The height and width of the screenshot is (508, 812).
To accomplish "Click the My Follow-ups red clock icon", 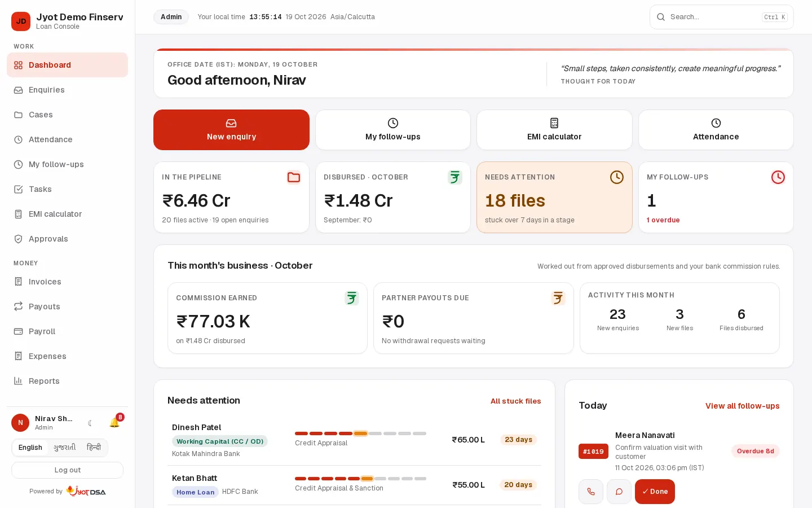I will tap(778, 177).
